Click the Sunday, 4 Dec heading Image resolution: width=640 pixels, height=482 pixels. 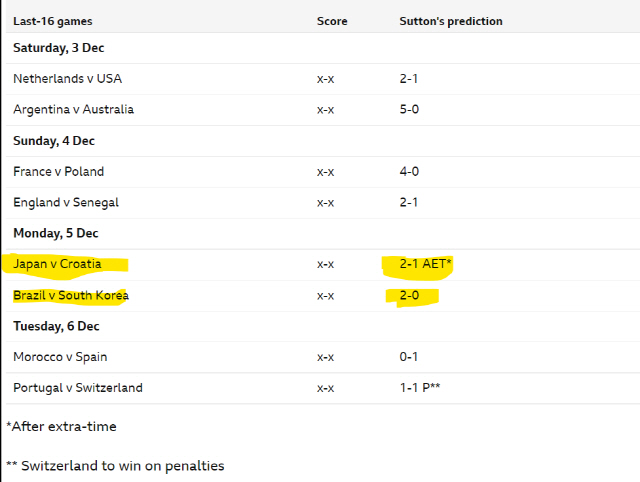click(x=54, y=141)
